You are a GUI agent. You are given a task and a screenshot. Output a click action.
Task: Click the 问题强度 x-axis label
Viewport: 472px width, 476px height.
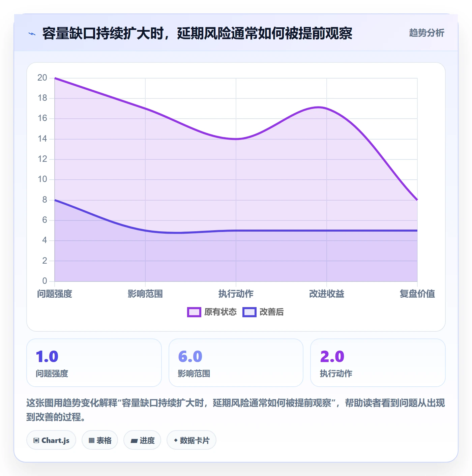pyautogui.click(x=55, y=294)
